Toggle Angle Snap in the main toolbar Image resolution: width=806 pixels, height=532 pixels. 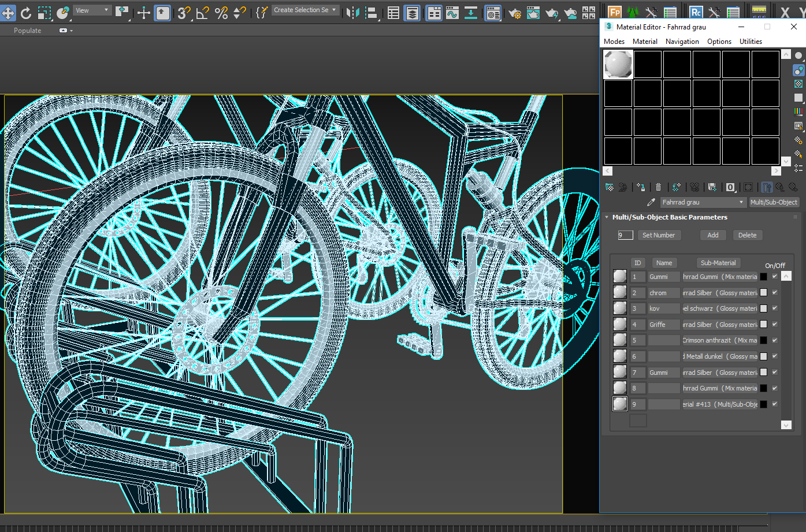(202, 13)
